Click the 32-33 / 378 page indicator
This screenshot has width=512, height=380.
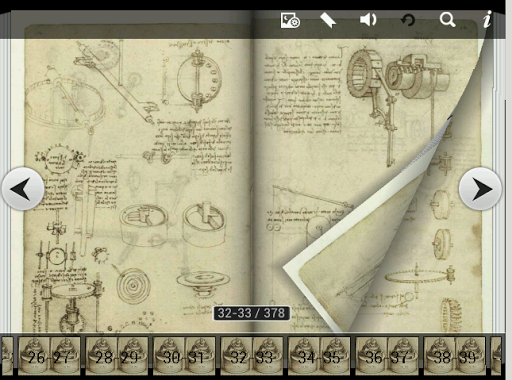[251, 313]
